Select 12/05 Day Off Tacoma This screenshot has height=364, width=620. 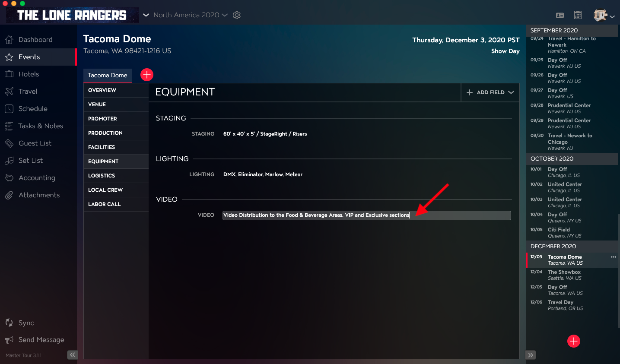coord(572,290)
